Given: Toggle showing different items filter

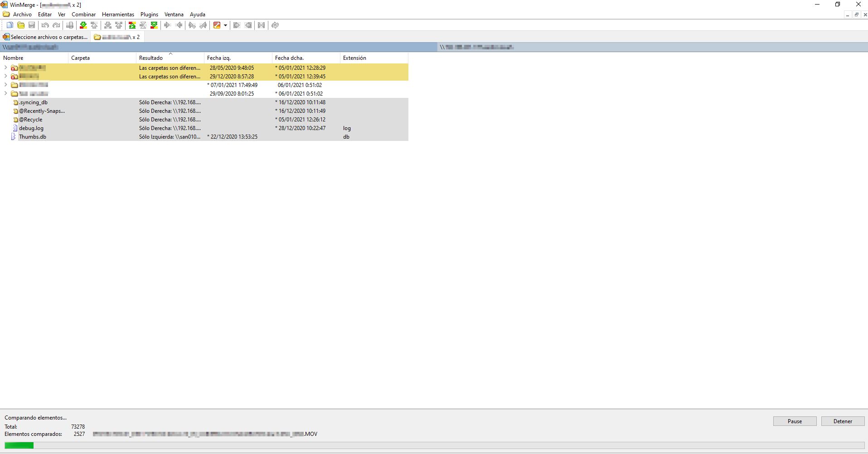Looking at the screenshot, I should [132, 25].
